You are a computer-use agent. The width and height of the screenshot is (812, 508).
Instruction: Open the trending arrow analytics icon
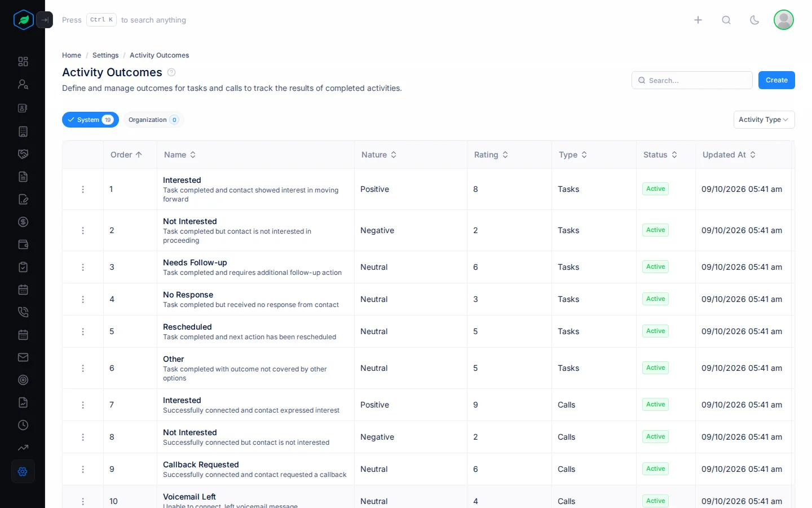(x=23, y=448)
